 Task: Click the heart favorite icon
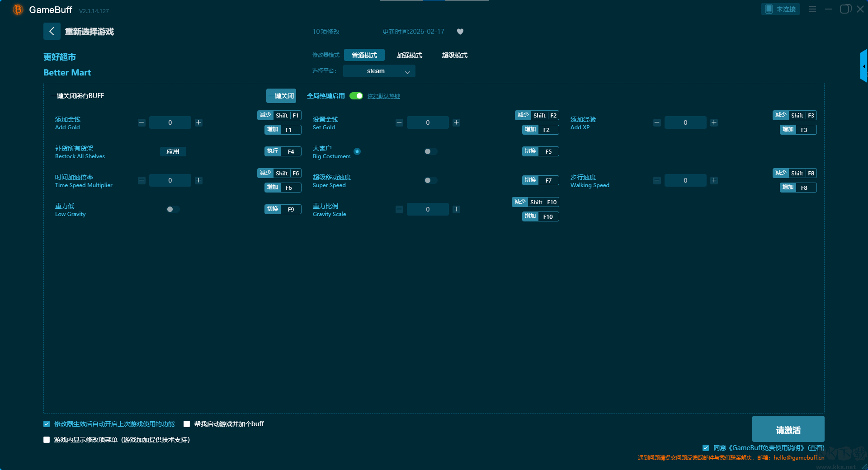coord(460,32)
